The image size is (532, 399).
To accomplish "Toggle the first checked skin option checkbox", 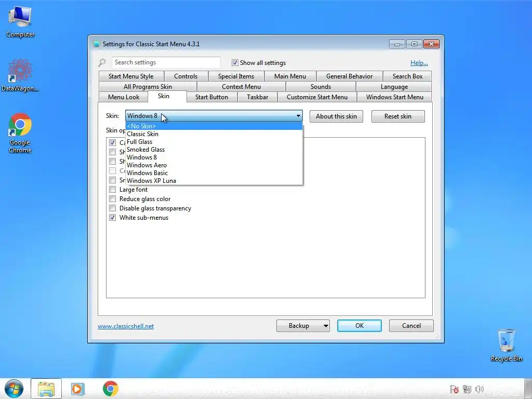I will click(x=112, y=142).
